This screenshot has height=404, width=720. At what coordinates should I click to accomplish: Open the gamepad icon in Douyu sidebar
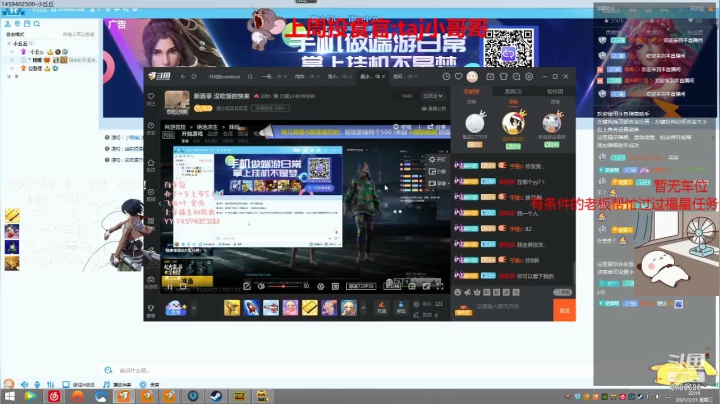tap(151, 281)
